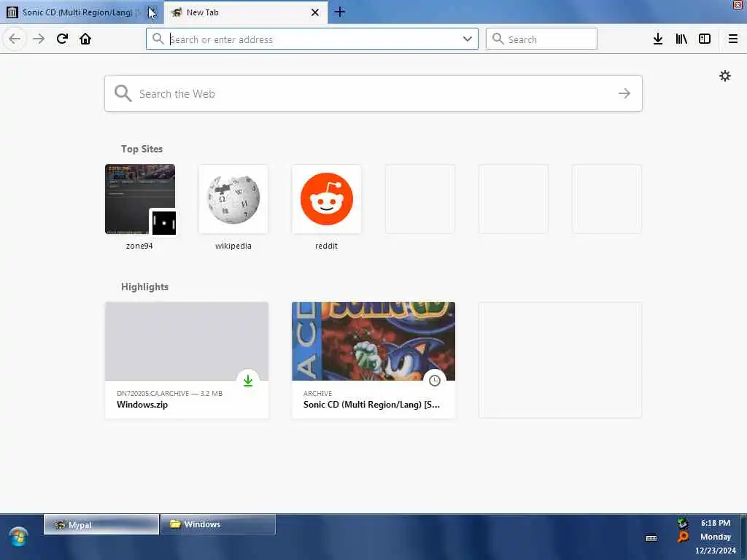Click the Windows.zip file name

(142, 405)
